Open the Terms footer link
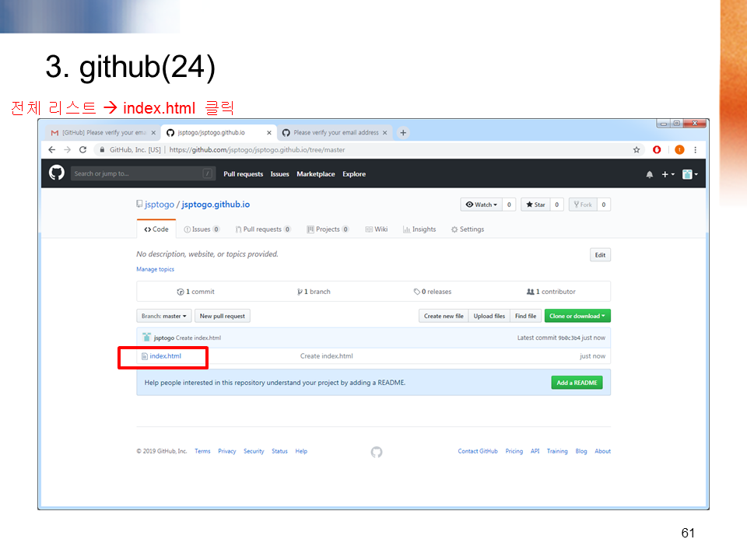This screenshot has width=747, height=560. click(x=202, y=451)
